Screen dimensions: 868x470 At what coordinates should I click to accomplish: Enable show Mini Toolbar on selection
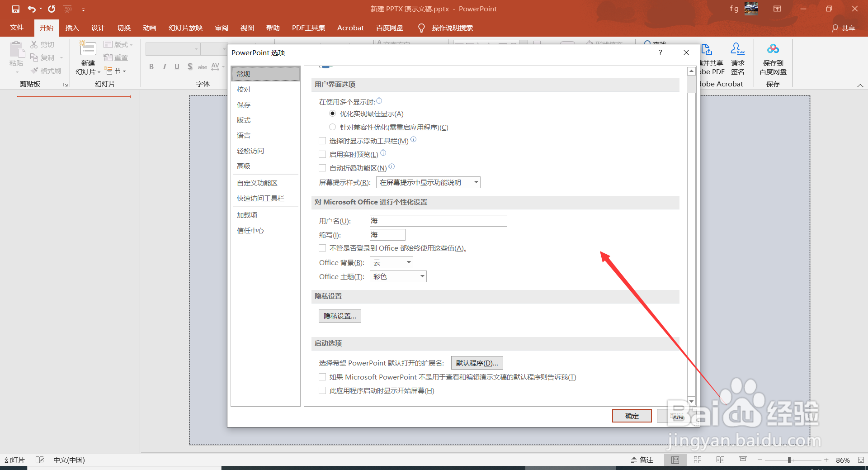[x=322, y=141]
